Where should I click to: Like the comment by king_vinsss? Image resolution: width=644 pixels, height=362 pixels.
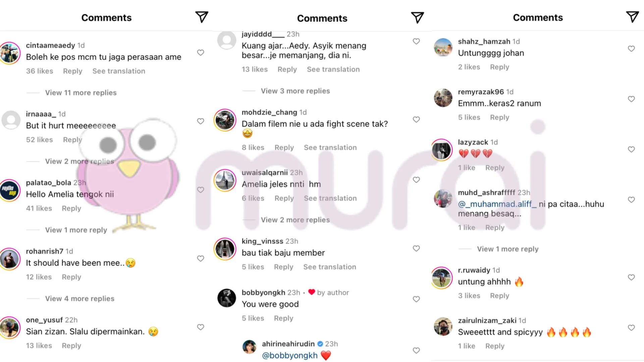click(x=416, y=248)
